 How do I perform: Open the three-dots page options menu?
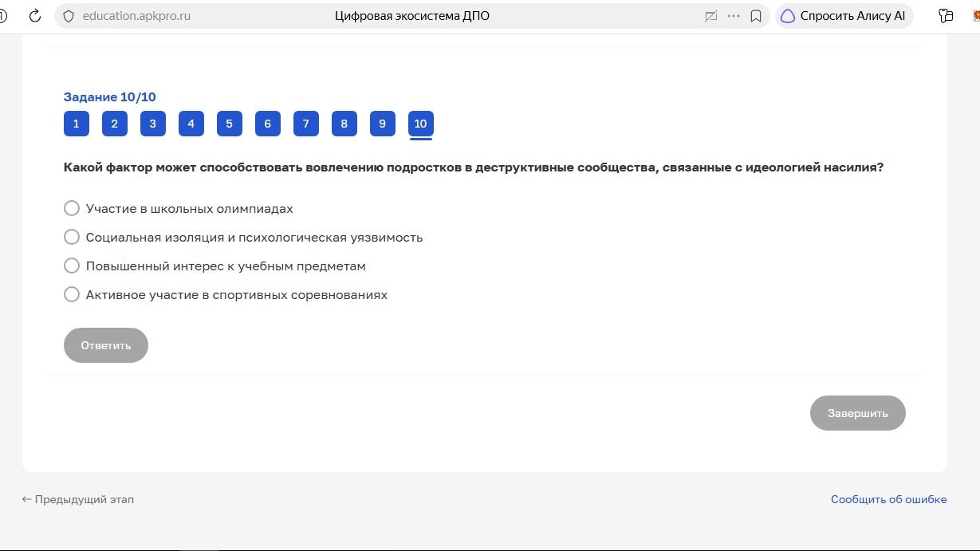pyautogui.click(x=734, y=16)
